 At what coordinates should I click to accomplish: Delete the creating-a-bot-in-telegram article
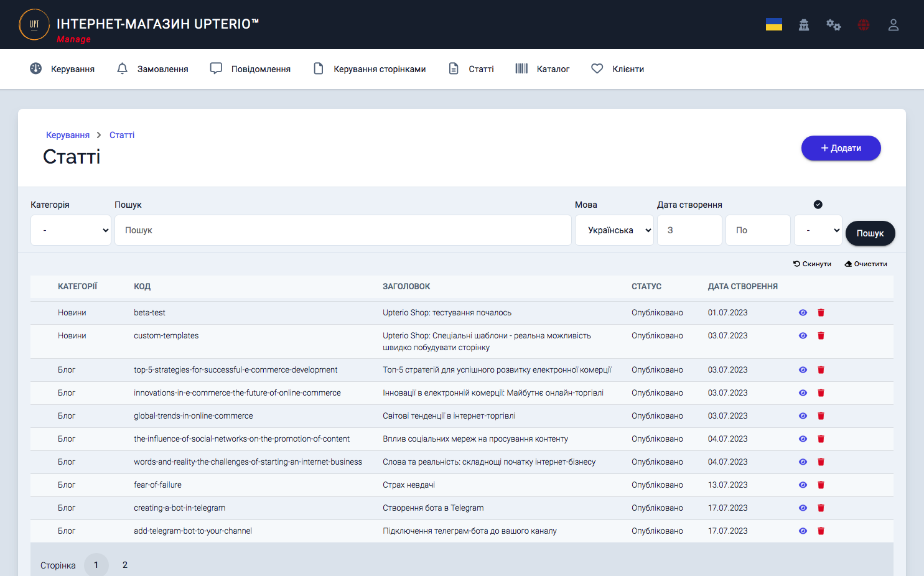pyautogui.click(x=821, y=508)
